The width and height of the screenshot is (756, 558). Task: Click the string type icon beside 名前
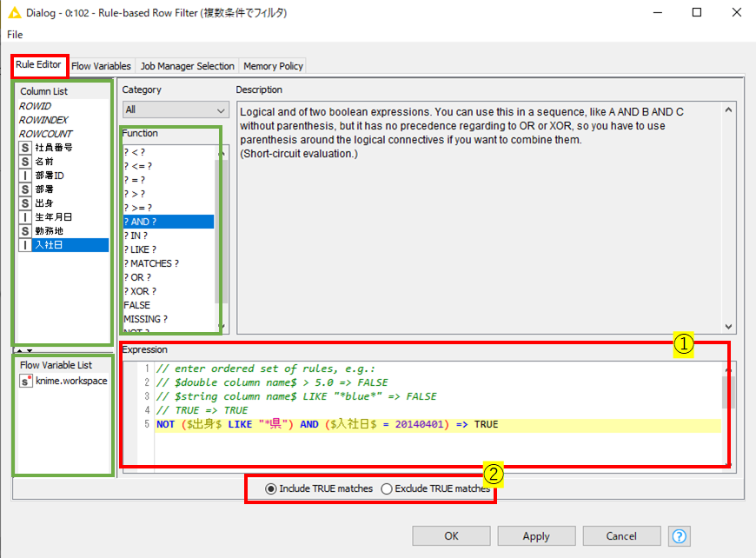[25, 162]
